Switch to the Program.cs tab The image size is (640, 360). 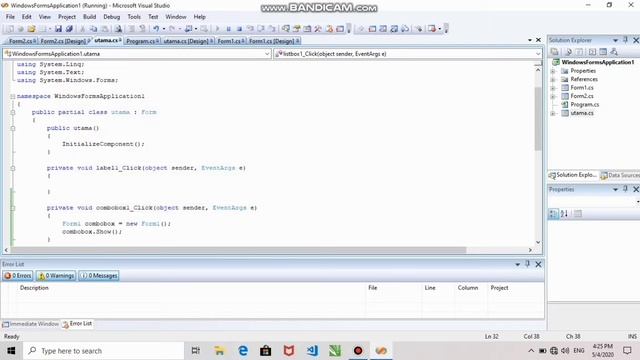[142, 41]
